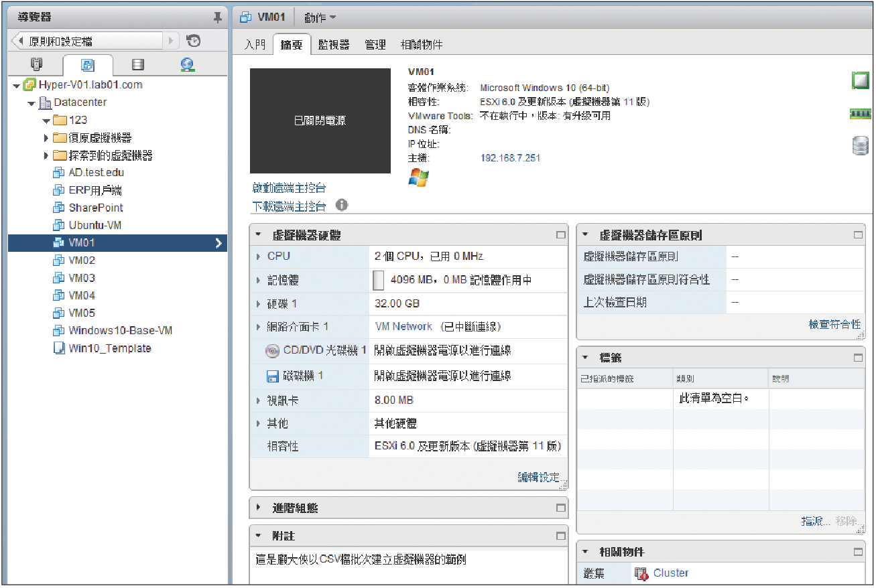Collapse the 標籤 section
876x588 pixels.
(x=585, y=358)
